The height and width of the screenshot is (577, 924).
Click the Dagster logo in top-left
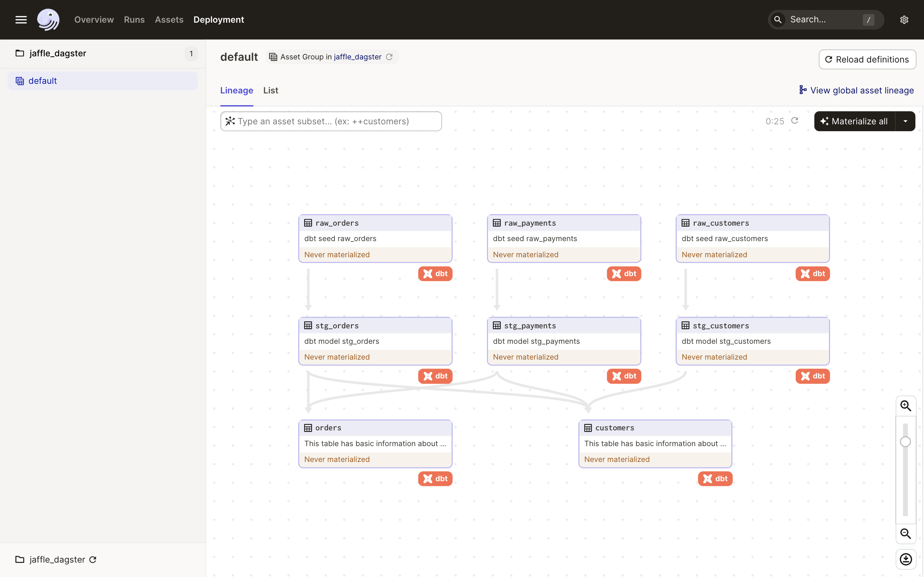pos(48,19)
